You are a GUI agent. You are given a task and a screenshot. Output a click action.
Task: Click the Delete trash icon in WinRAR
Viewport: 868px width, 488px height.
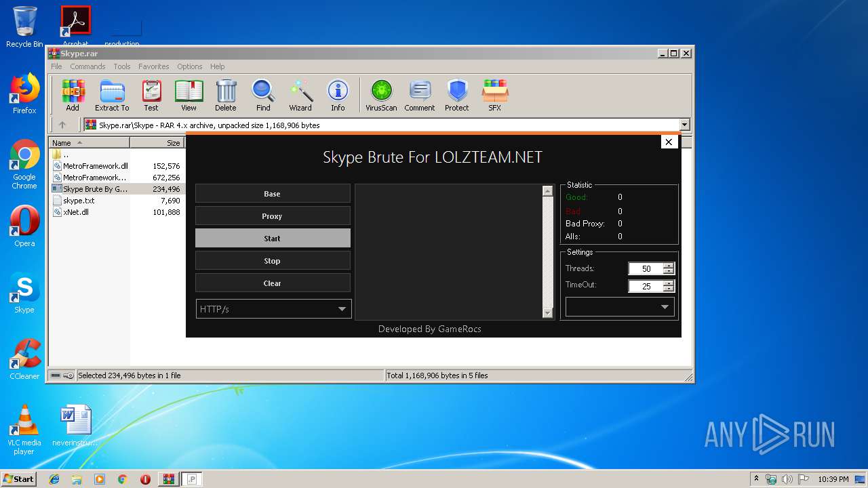point(226,95)
